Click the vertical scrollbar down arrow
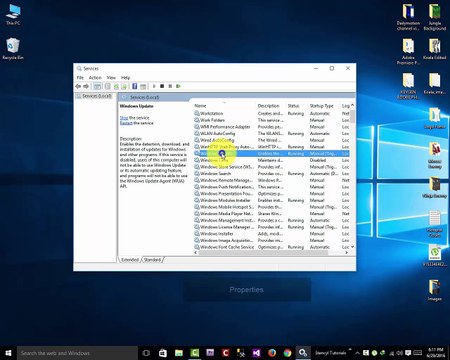Screen dimensions: 450x360 tap(352, 247)
